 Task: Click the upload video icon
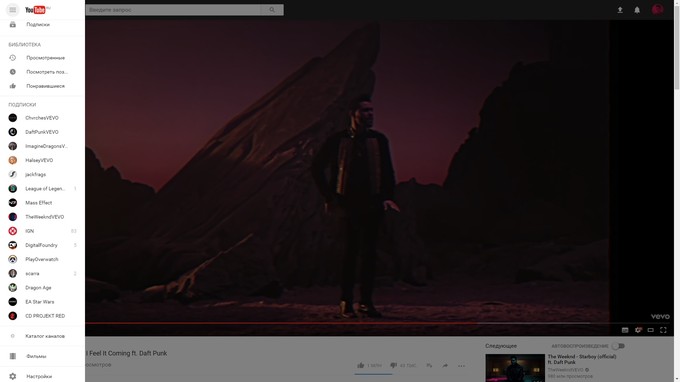[x=620, y=10]
